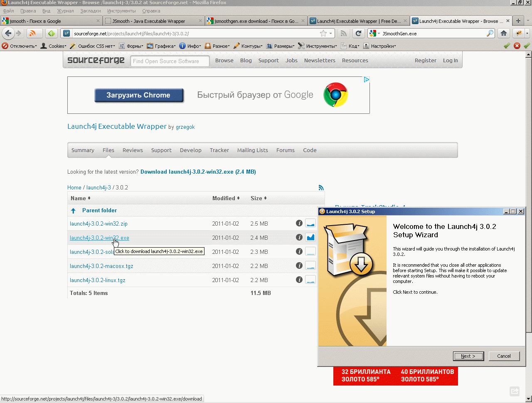Screen dimensions: 532x403
Task: Open the Размеры dropdown
Action: pyautogui.click(x=281, y=46)
